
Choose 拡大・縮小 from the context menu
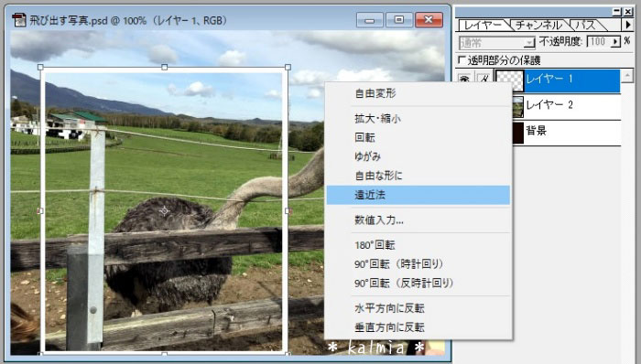click(x=418, y=119)
